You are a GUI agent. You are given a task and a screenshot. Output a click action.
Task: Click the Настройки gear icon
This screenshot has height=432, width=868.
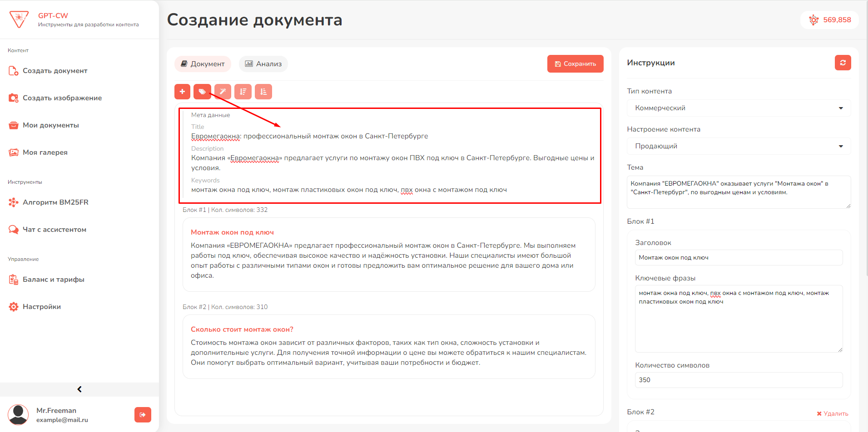tap(14, 307)
